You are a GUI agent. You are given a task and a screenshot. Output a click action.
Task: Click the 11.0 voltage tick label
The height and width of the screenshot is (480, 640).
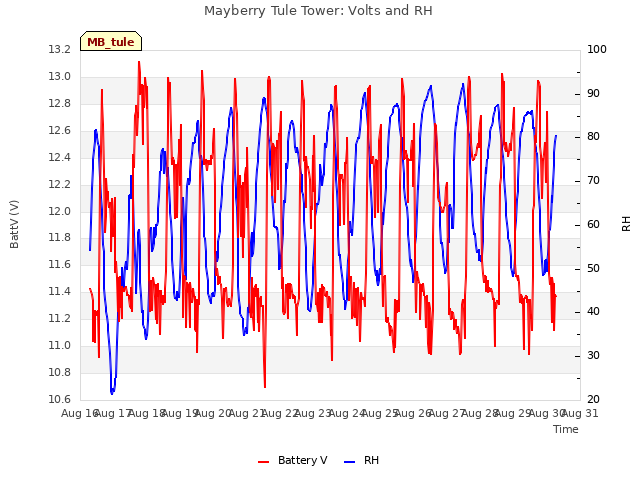click(x=60, y=345)
